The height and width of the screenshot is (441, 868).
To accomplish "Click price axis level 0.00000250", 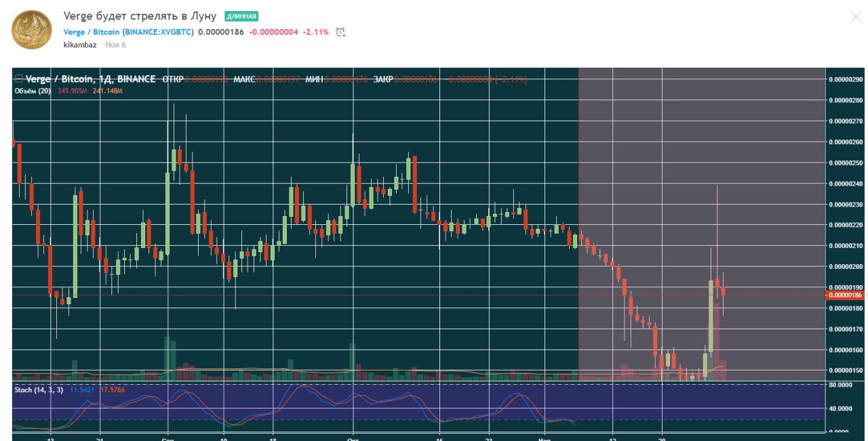I will click(x=846, y=163).
